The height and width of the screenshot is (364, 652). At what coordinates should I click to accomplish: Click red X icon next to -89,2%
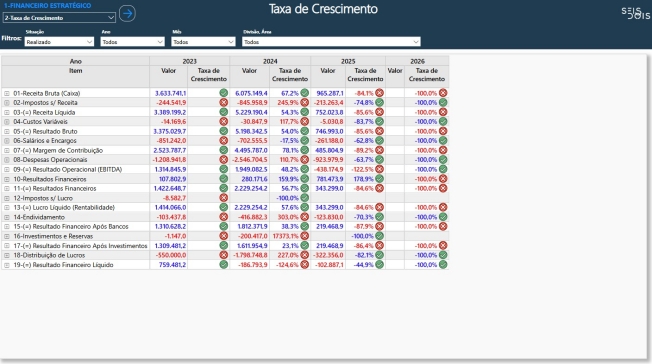pyautogui.click(x=379, y=150)
